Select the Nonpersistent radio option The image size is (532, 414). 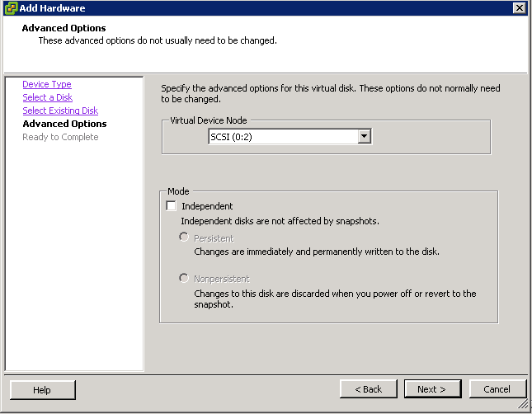point(184,278)
